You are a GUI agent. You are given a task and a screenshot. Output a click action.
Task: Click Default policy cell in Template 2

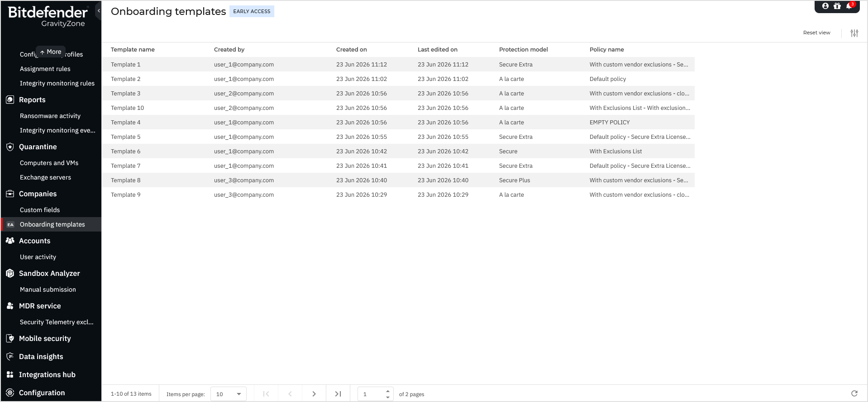click(608, 79)
